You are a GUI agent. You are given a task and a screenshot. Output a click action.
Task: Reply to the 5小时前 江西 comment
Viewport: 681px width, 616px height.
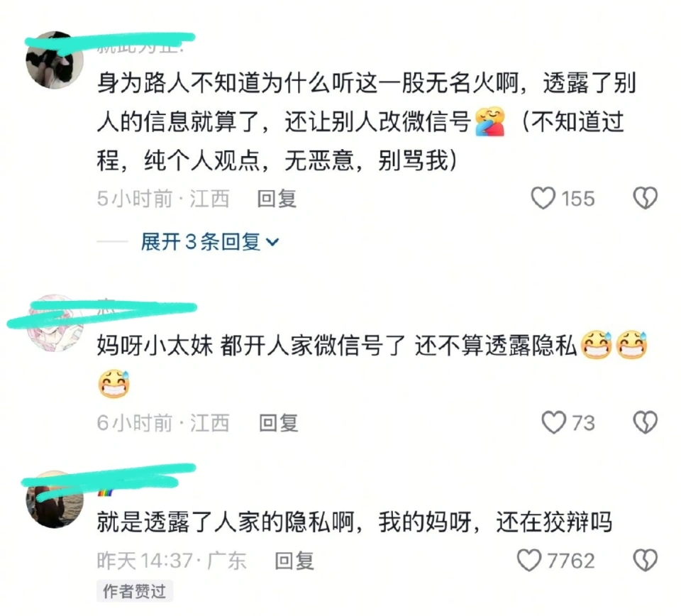277,199
